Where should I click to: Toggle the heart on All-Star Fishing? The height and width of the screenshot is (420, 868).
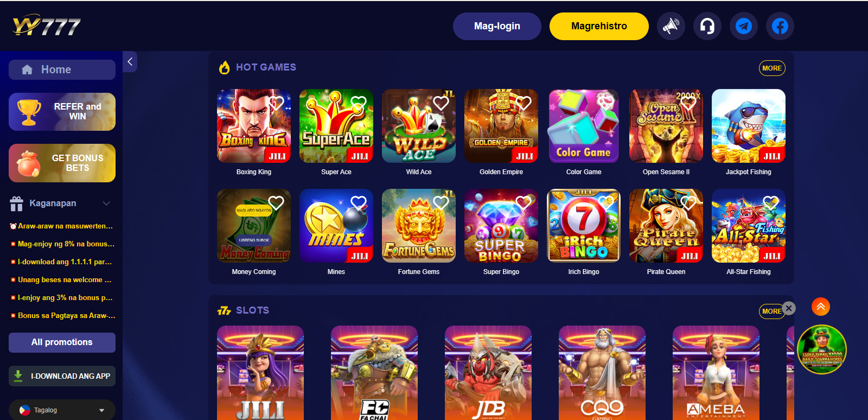pos(771,202)
